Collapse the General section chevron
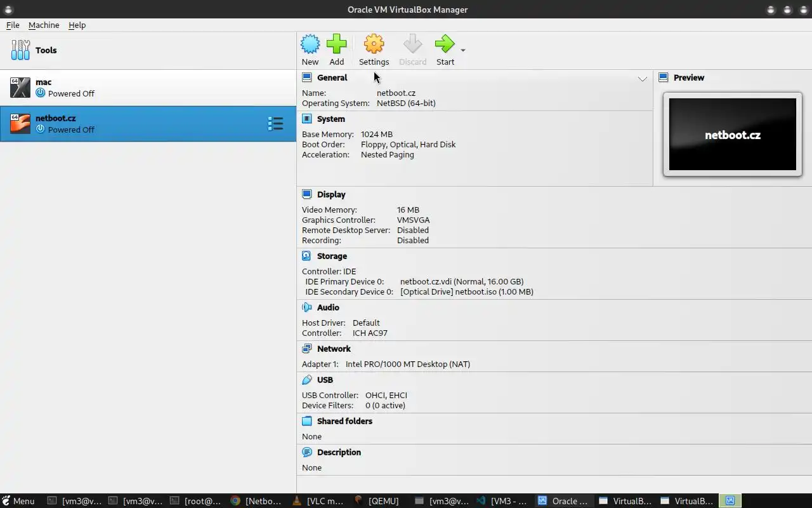This screenshot has width=812, height=508. [643, 79]
